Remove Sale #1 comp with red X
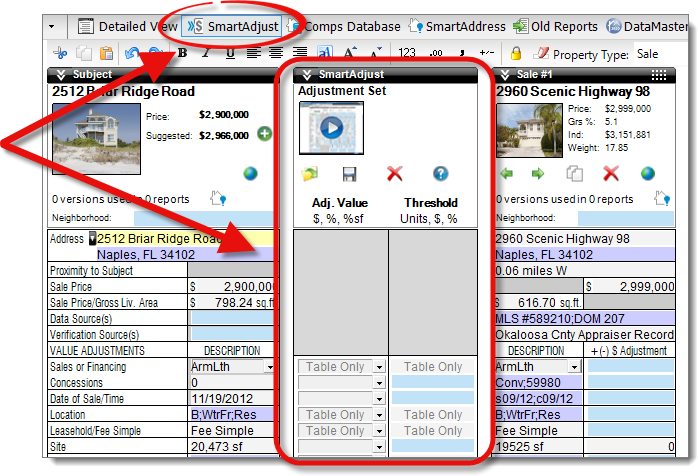Image resolution: width=698 pixels, height=476 pixels. 611,174
